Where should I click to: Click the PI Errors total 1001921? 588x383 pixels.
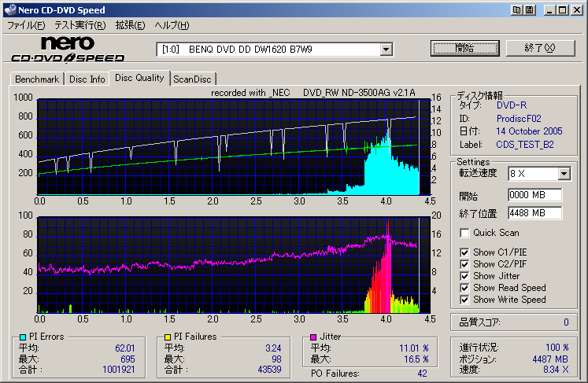coord(119,370)
